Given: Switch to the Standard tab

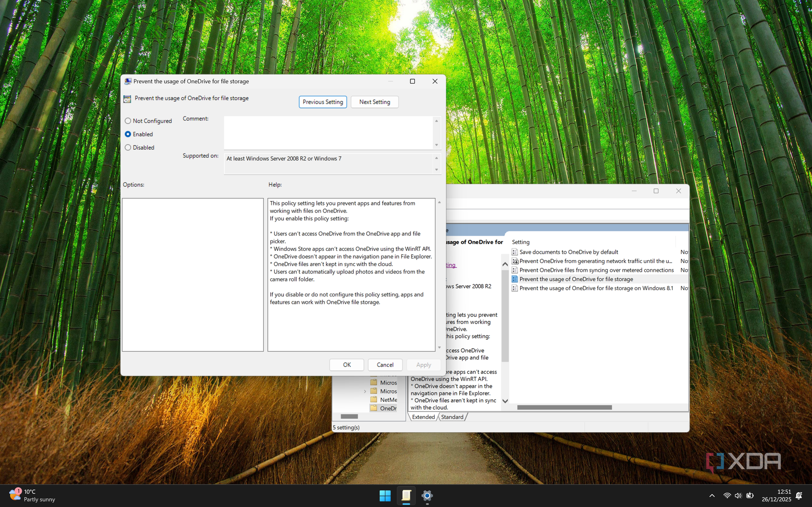Looking at the screenshot, I should [452, 417].
